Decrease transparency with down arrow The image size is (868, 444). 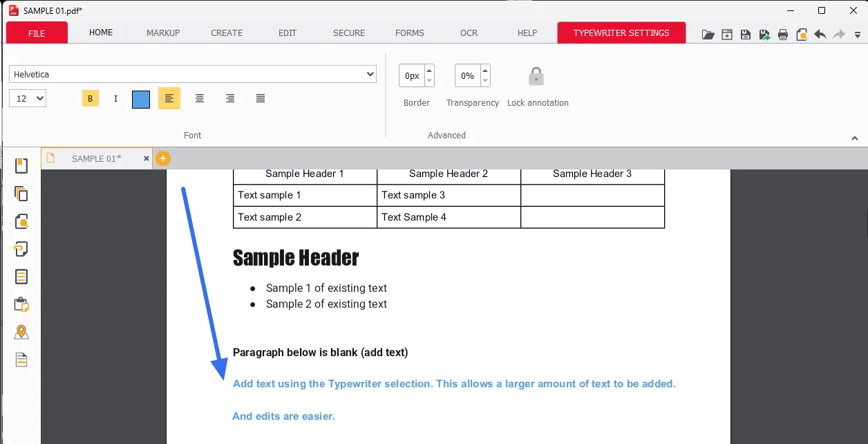point(485,81)
